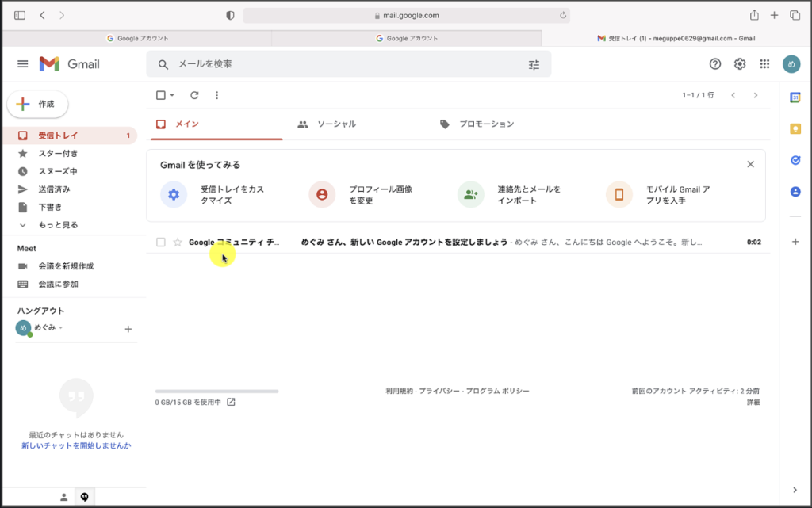The height and width of the screenshot is (508, 812).
Task: Switch to the Hangouts contacts icon
Action: (63, 497)
